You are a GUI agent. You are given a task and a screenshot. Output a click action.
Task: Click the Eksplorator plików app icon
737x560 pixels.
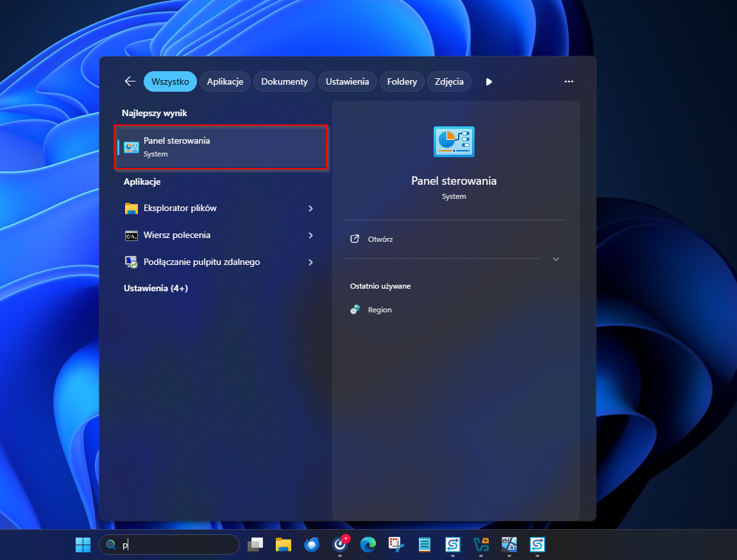(131, 208)
